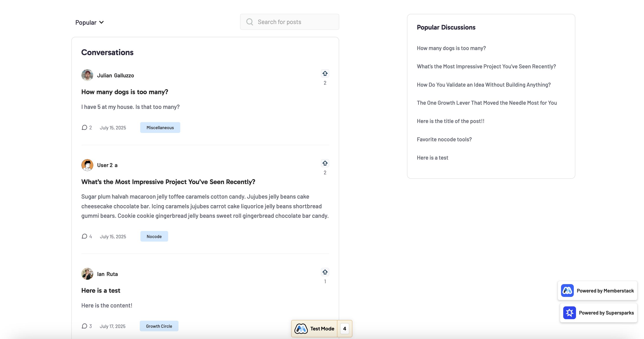Click 'I have 5 at my house' text
The width and height of the screenshot is (644, 339).
coord(130,107)
